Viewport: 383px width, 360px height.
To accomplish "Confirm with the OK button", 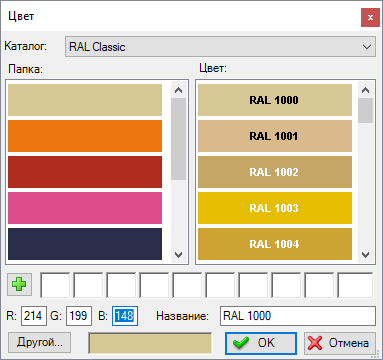I will [x=261, y=343].
